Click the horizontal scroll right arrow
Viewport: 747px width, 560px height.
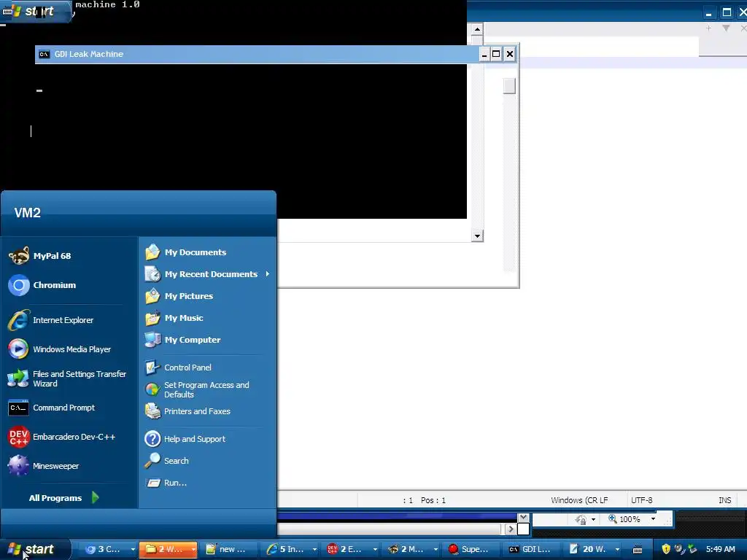[x=511, y=529]
